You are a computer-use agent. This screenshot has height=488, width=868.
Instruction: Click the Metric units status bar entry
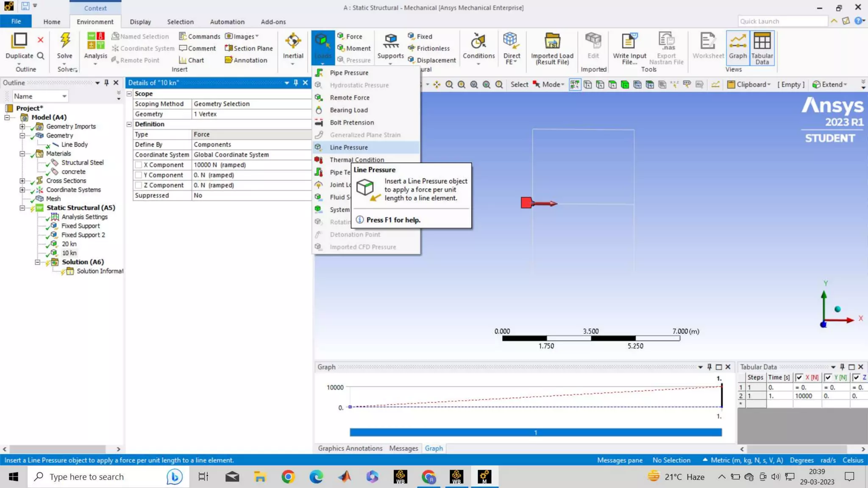746,460
